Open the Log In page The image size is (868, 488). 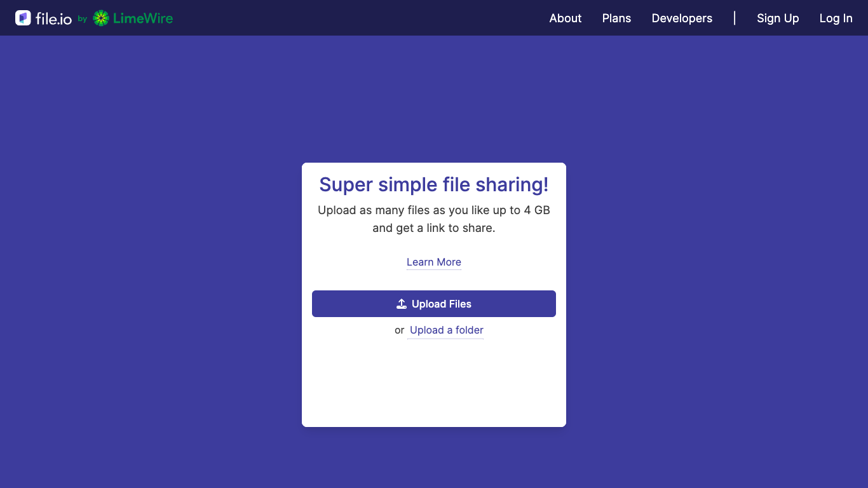pos(836,18)
